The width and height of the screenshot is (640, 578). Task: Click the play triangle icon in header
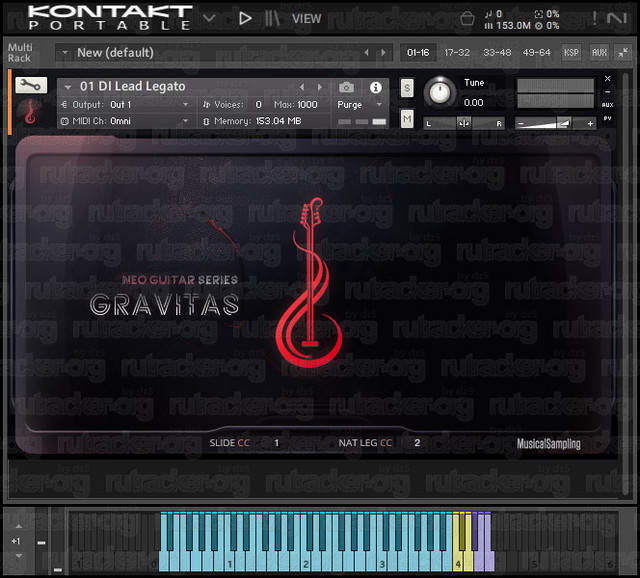click(x=245, y=18)
